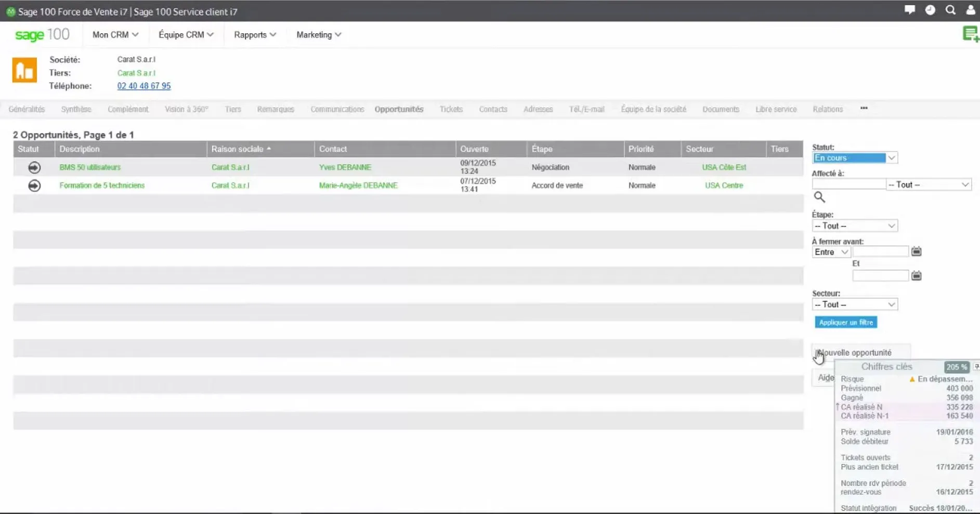The width and height of the screenshot is (980, 514).
Task: Open the Remarques tab
Action: pos(276,109)
